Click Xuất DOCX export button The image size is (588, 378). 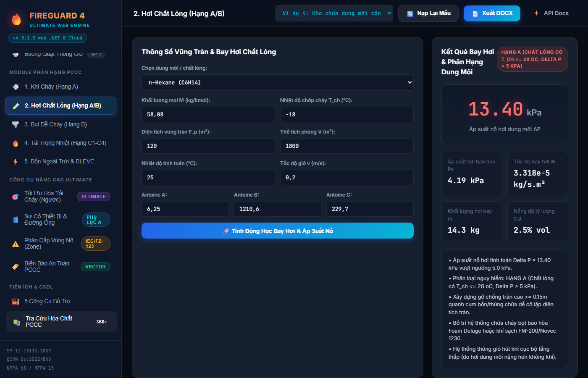click(x=492, y=13)
